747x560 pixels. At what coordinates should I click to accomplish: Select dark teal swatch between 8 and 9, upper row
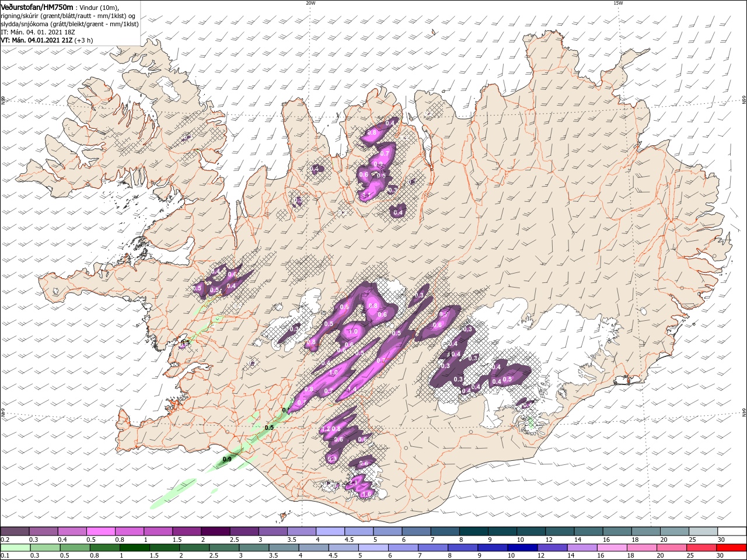(x=473, y=531)
